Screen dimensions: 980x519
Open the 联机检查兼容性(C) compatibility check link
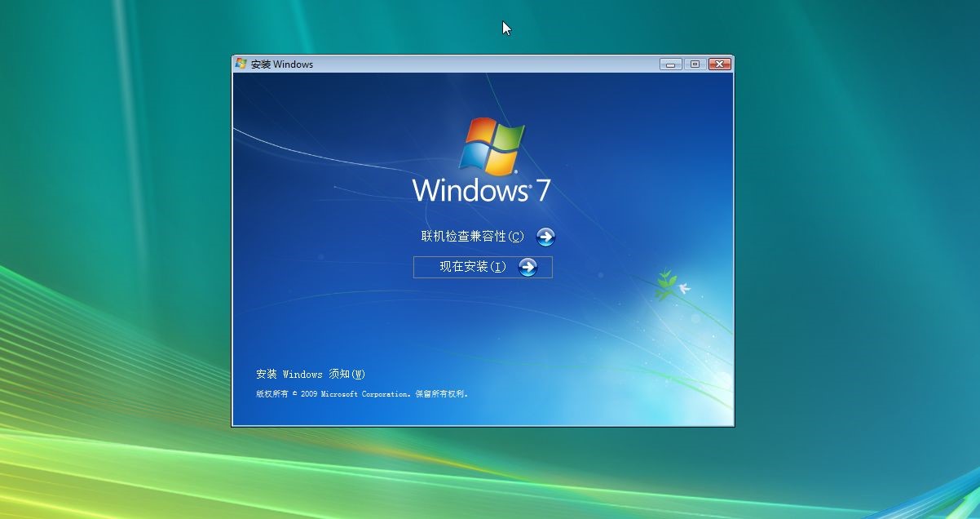(x=473, y=237)
